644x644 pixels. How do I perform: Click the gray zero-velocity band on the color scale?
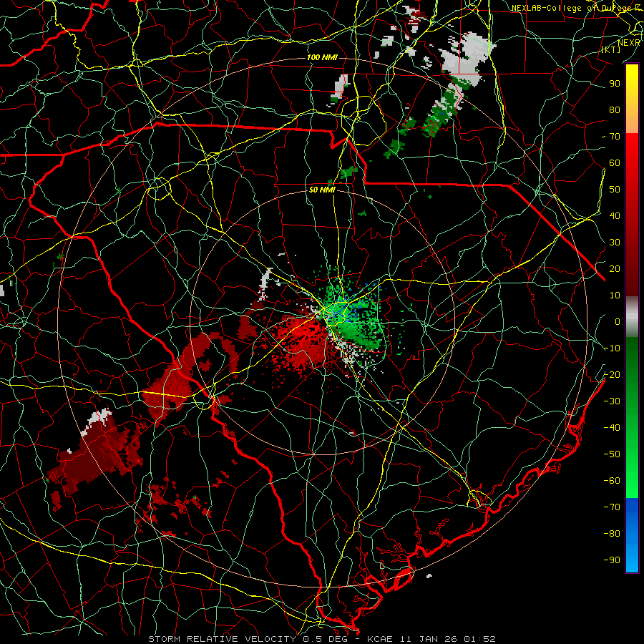632,317
